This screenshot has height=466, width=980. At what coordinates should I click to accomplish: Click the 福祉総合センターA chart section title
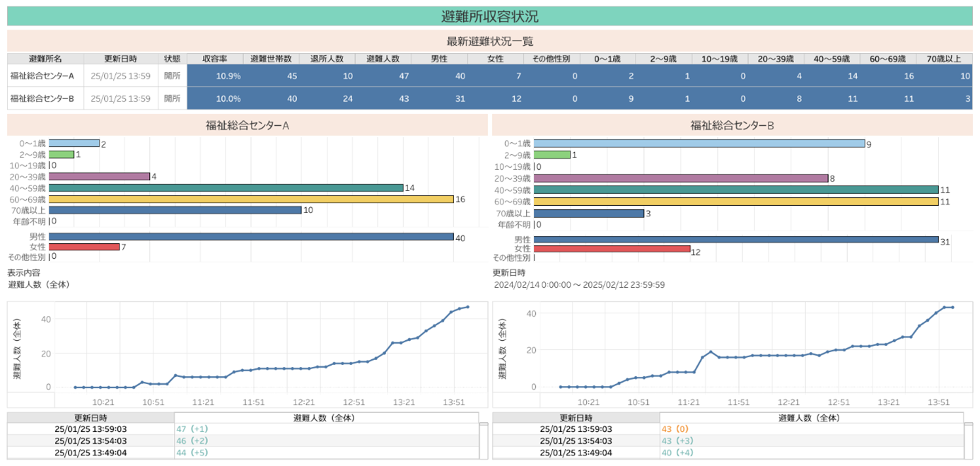(x=247, y=126)
